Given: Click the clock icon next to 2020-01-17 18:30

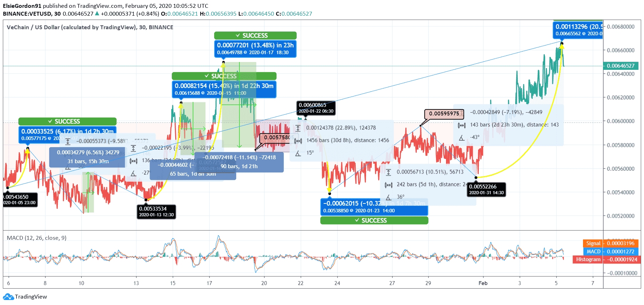Looking at the screenshot, I should [x=245, y=52].
